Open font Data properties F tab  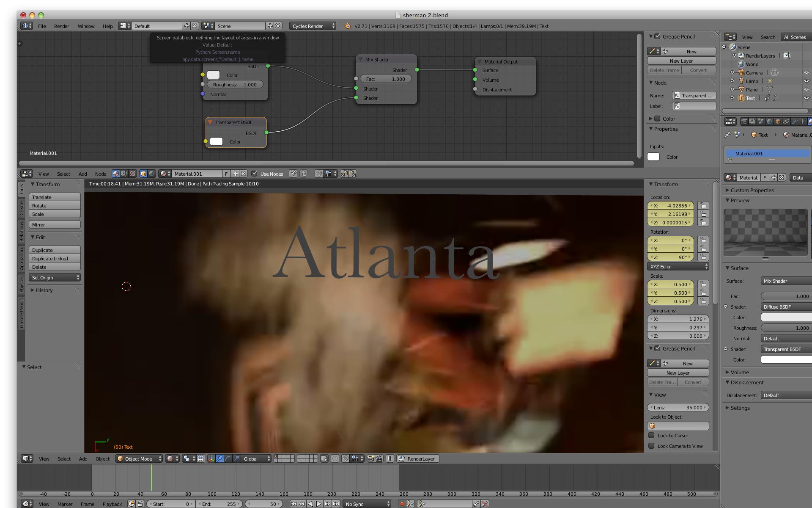click(x=803, y=121)
